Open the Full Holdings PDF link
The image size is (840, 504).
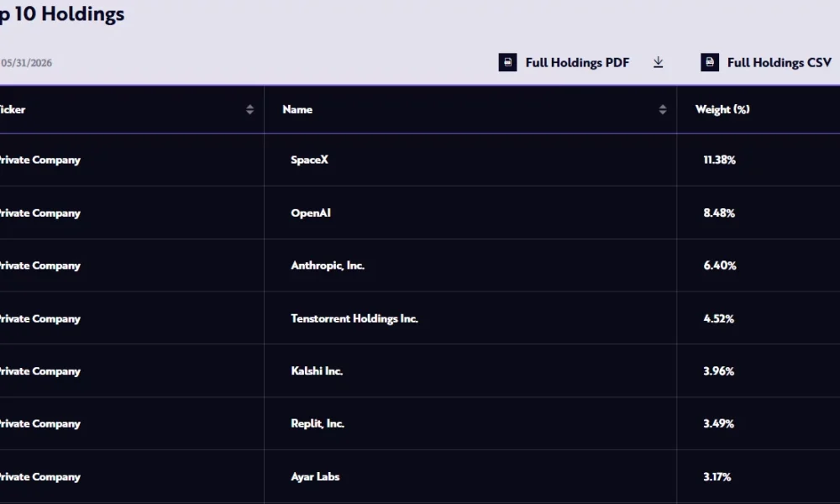pyautogui.click(x=577, y=63)
